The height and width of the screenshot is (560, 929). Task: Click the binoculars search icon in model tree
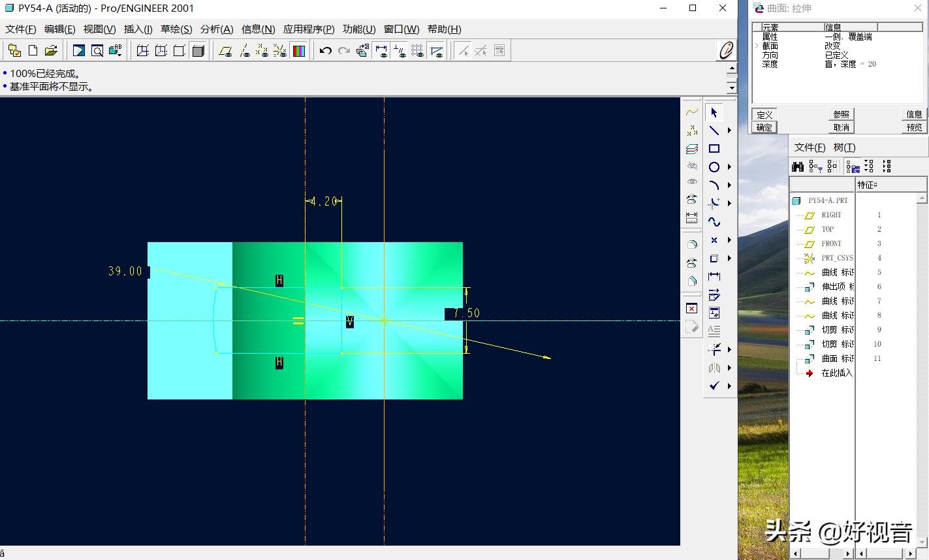[x=798, y=167]
